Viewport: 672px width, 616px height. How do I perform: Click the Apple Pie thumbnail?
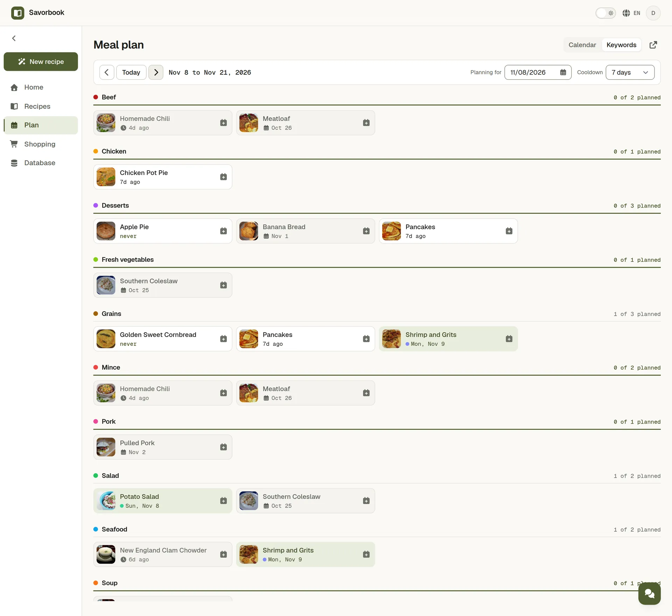[106, 231]
